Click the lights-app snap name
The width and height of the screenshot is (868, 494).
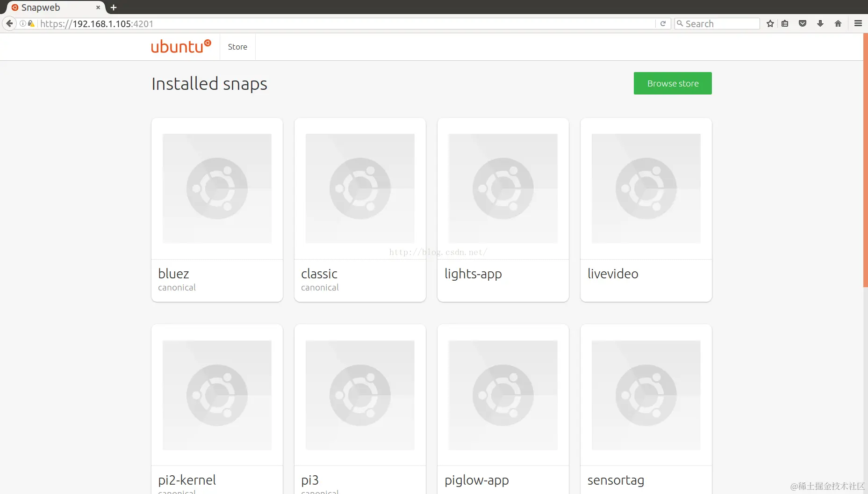click(473, 274)
